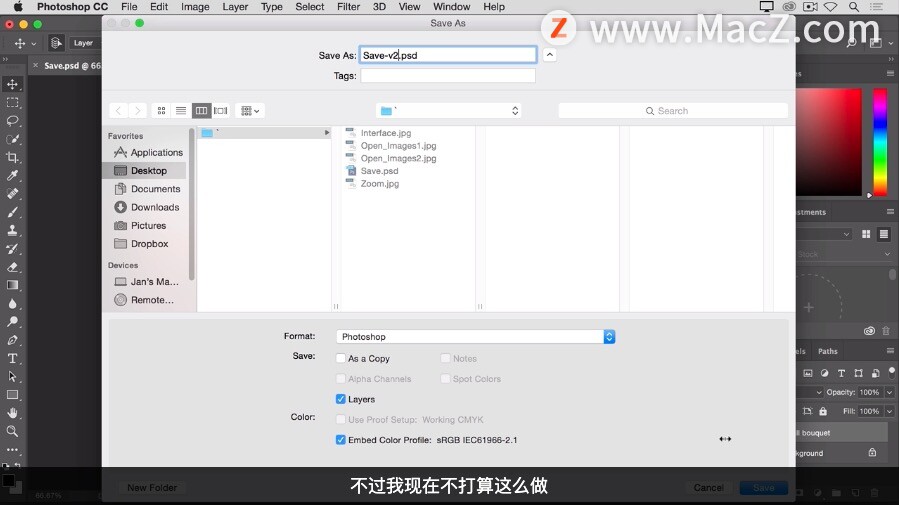Select the Lasso tool
The image size is (899, 505).
coord(12,121)
